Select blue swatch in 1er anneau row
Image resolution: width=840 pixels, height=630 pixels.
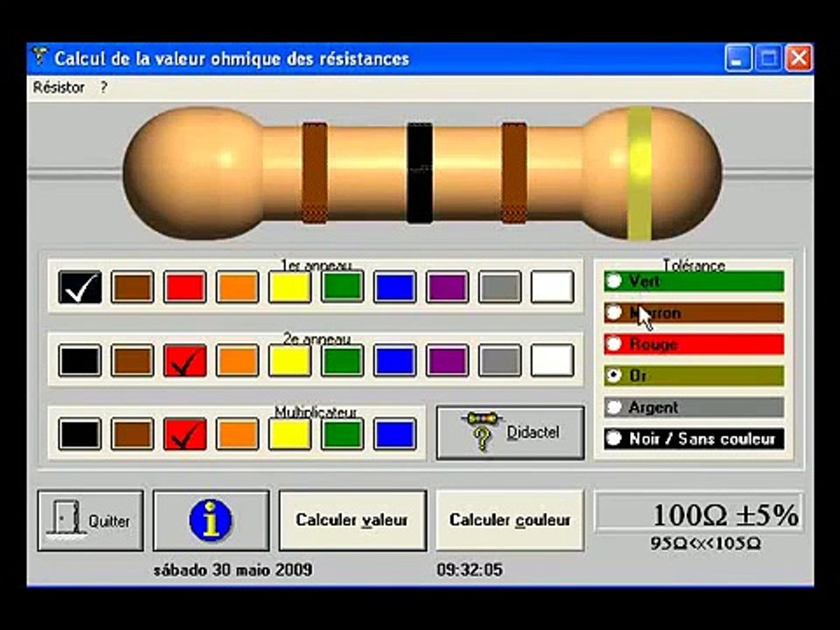(x=395, y=287)
